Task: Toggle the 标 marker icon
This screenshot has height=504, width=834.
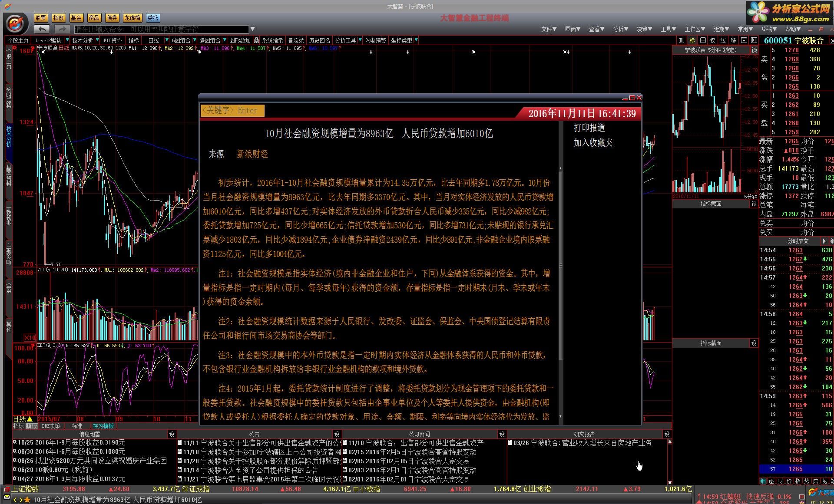Action: [692, 40]
